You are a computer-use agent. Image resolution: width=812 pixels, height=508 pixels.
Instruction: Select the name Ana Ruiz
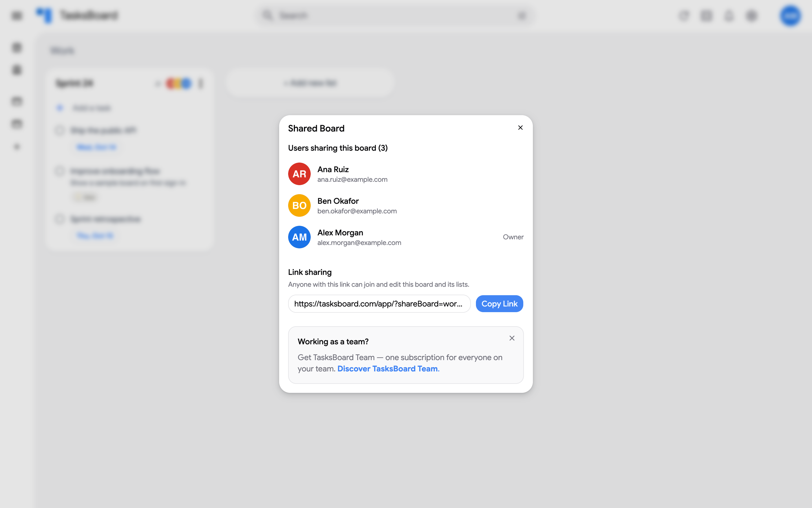(333, 169)
